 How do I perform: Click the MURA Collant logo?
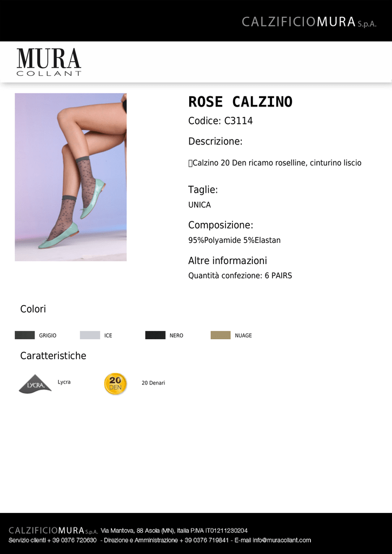click(x=49, y=62)
